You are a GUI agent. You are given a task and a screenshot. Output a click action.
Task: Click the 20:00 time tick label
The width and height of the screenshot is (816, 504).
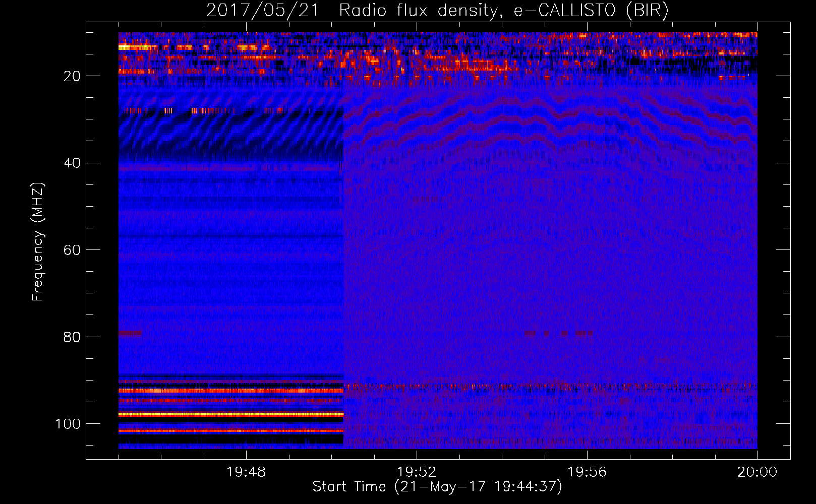757,472
